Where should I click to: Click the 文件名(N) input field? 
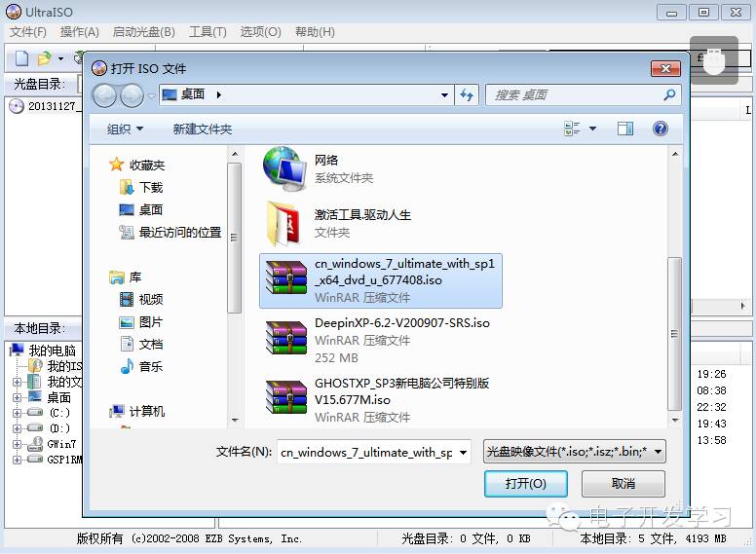tap(367, 453)
